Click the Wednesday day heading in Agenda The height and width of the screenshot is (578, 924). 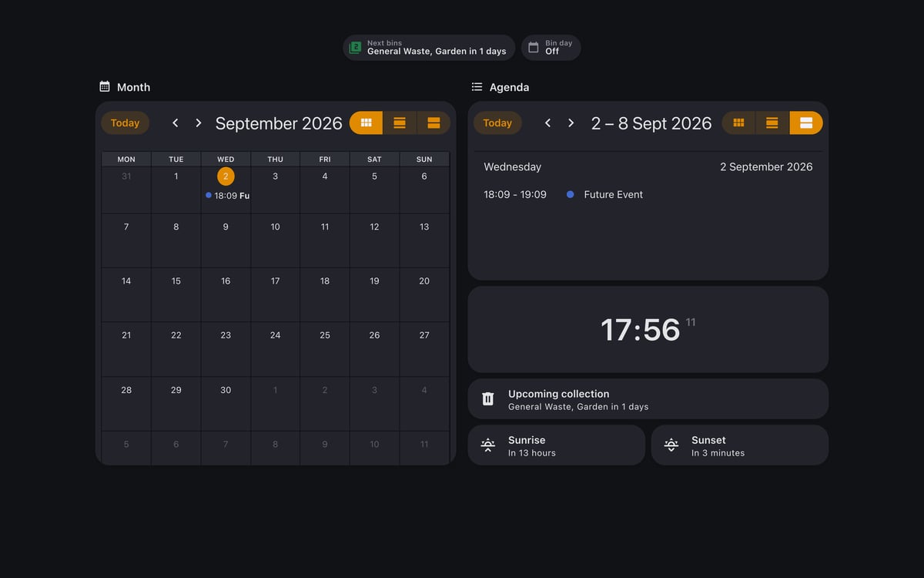513,166
